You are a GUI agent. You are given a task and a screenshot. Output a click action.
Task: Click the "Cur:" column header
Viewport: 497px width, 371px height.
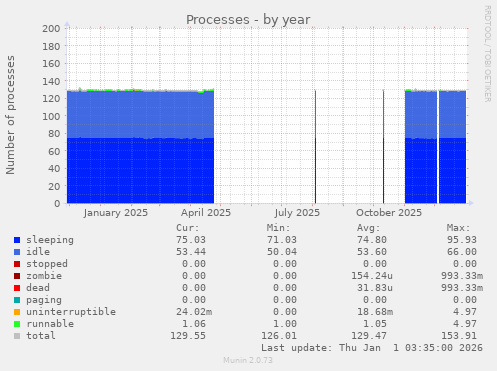[188, 228]
